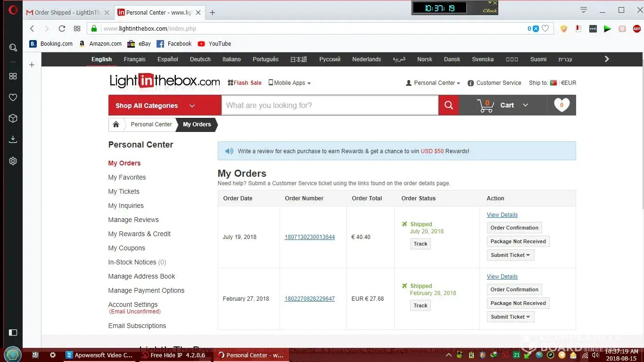The width and height of the screenshot is (644, 362).
Task: Expand the Cart dropdown
Action: [514, 105]
